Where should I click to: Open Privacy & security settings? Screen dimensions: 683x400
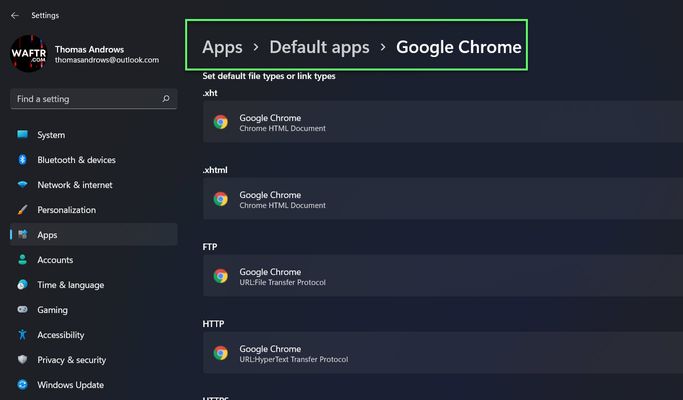[94, 360]
